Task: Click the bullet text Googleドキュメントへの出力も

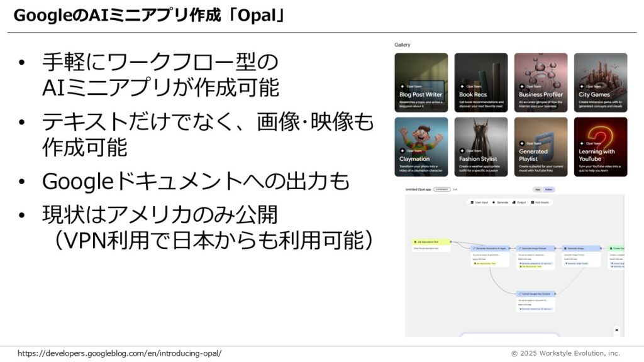Action: click(x=196, y=182)
